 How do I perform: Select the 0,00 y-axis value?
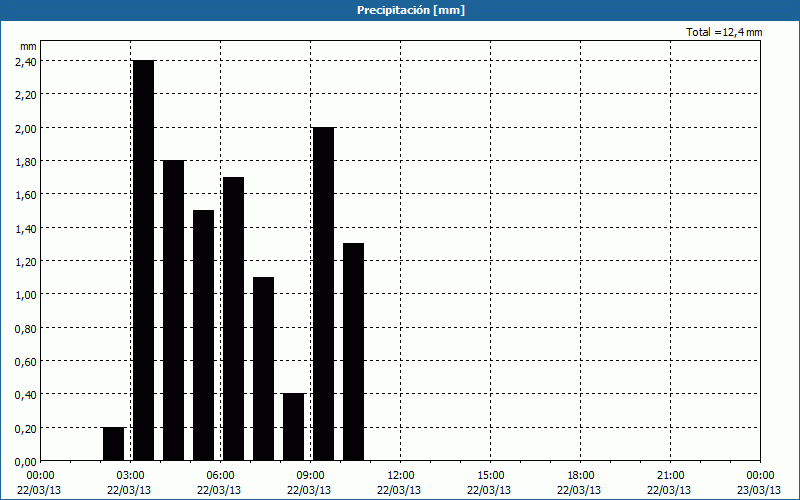coord(26,461)
